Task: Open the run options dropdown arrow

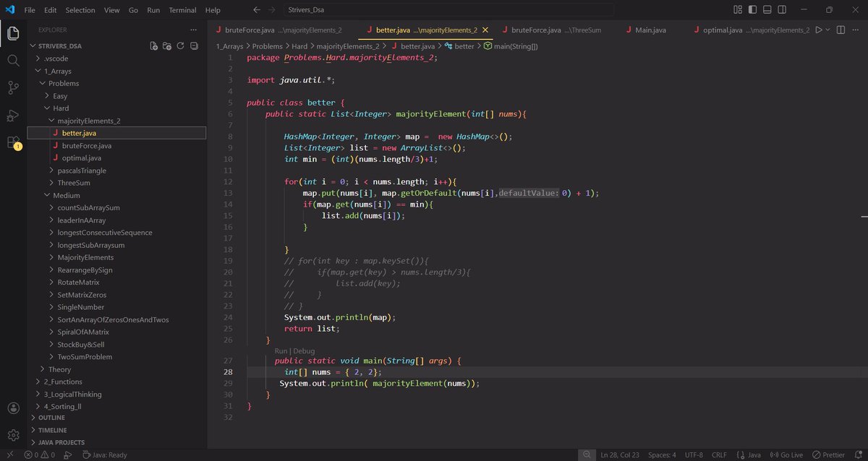Action: click(829, 30)
